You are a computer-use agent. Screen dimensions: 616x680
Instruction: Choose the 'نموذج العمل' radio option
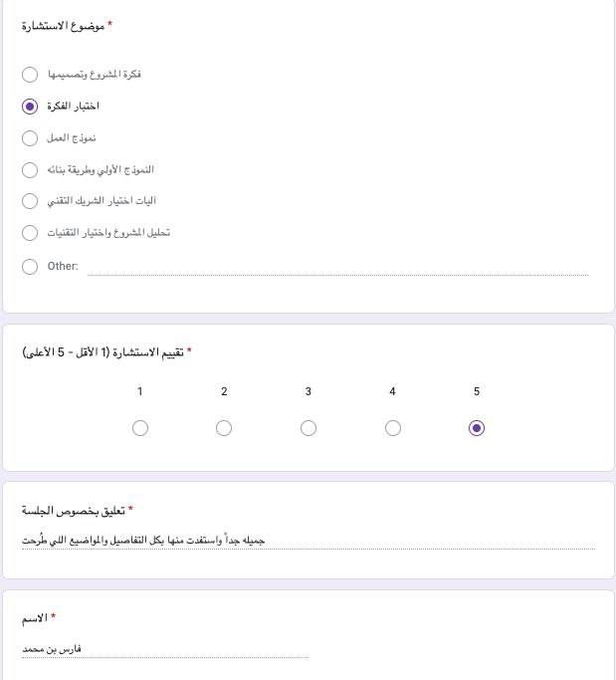[30, 137]
